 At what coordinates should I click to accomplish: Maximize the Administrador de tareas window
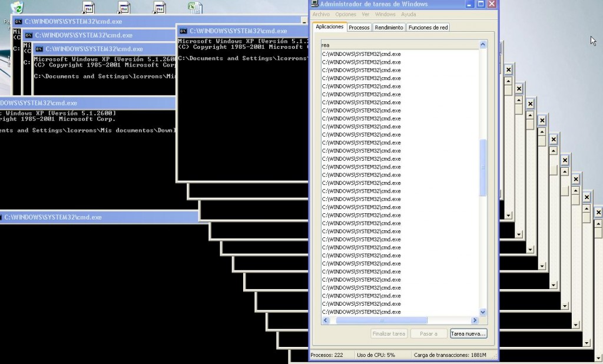coord(481,4)
